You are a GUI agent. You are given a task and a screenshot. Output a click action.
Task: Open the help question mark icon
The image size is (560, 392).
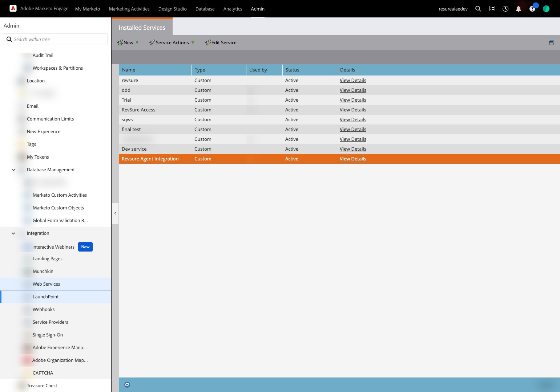tap(532, 9)
